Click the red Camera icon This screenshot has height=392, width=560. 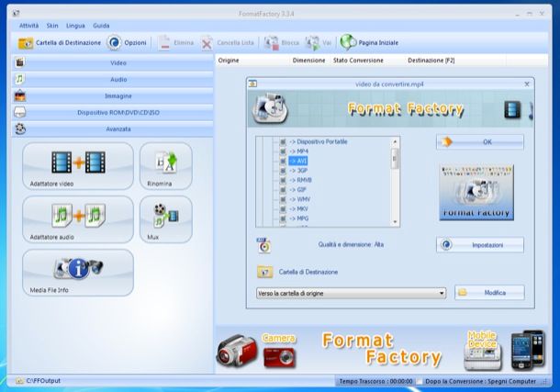[280, 357]
